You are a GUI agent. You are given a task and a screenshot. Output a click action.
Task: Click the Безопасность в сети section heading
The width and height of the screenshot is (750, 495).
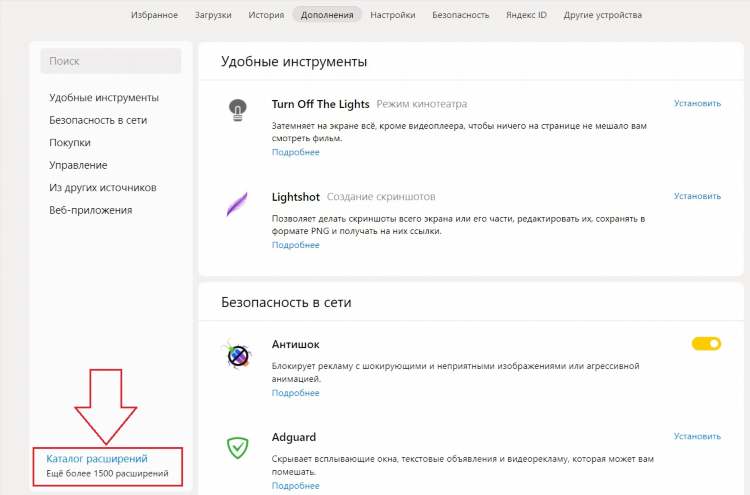[286, 302]
